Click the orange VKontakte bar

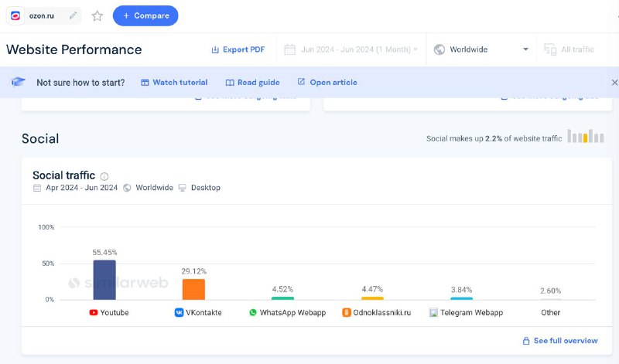193,290
